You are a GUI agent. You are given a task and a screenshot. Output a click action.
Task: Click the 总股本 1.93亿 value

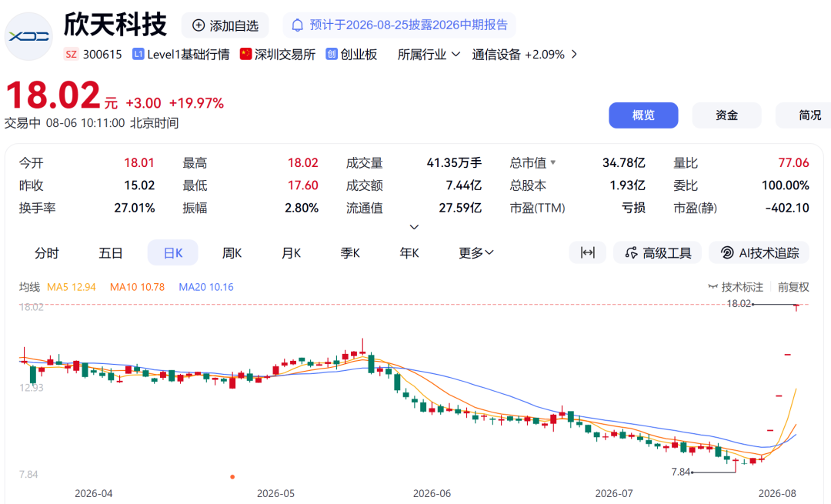628,185
